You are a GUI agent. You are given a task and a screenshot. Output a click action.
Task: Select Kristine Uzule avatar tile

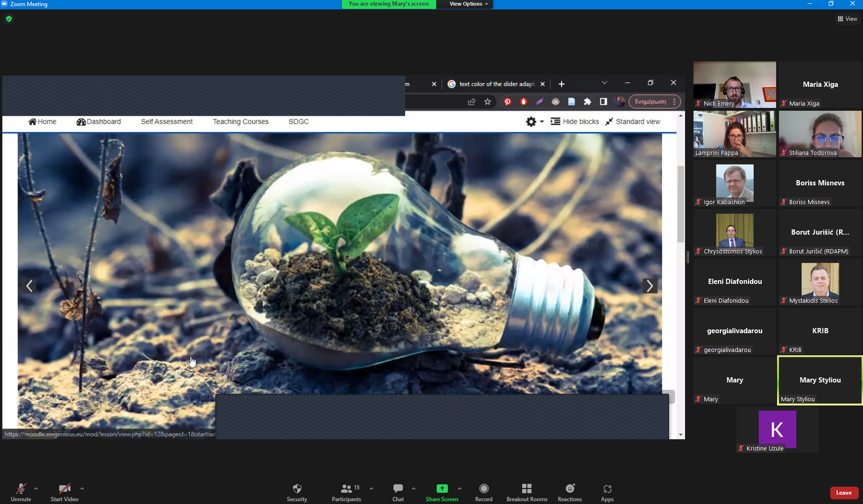tap(777, 429)
